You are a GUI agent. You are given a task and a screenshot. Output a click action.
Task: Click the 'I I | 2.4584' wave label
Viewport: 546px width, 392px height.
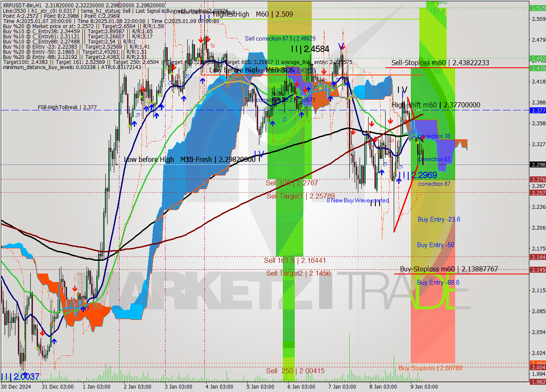coord(310,49)
